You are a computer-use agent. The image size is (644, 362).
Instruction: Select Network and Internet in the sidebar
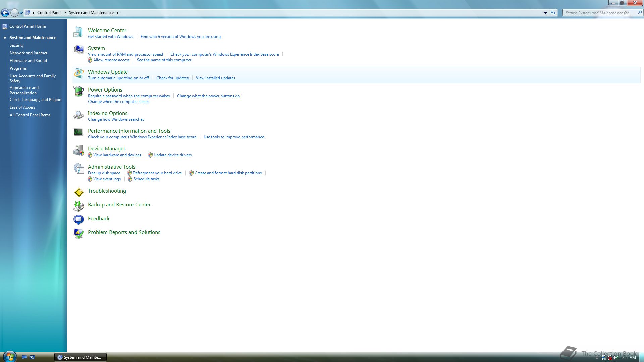[29, 53]
